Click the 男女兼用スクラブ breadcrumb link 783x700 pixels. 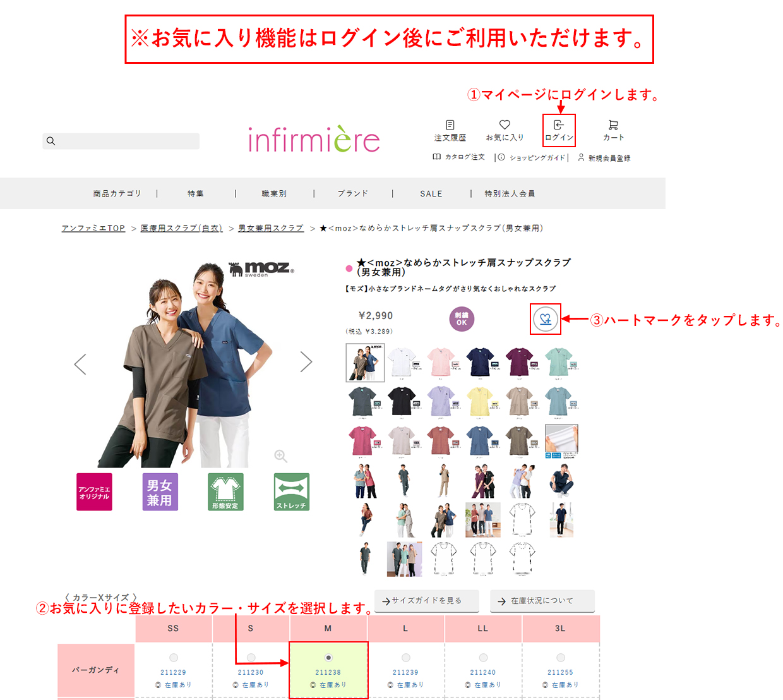270,228
